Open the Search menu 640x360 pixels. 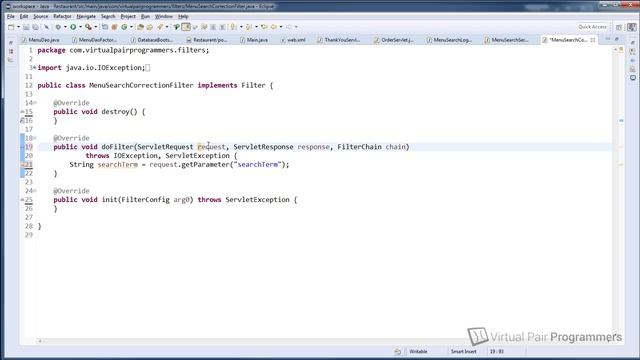pyautogui.click(x=108, y=16)
